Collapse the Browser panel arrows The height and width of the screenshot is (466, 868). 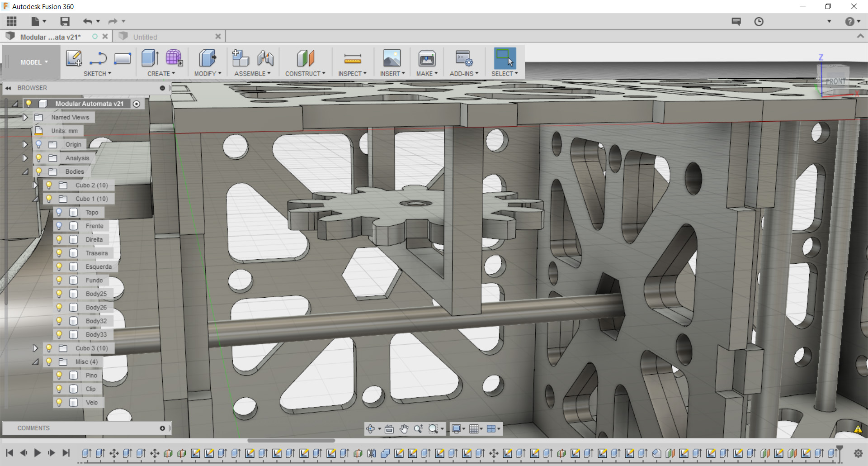click(x=8, y=88)
